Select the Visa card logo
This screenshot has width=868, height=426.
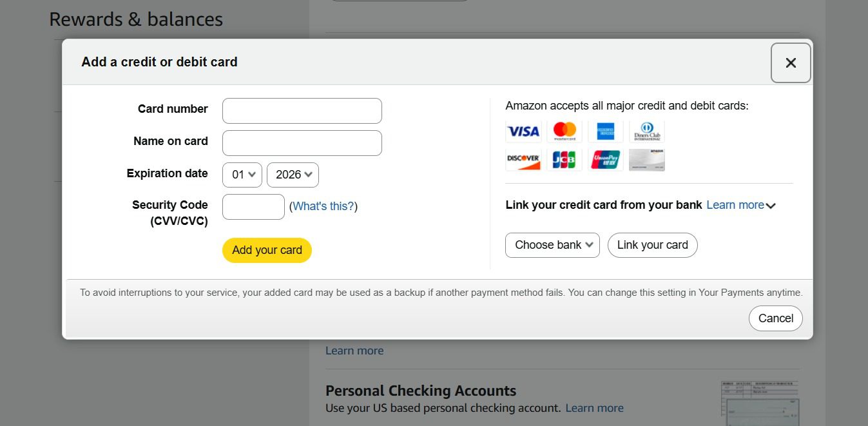[523, 131]
